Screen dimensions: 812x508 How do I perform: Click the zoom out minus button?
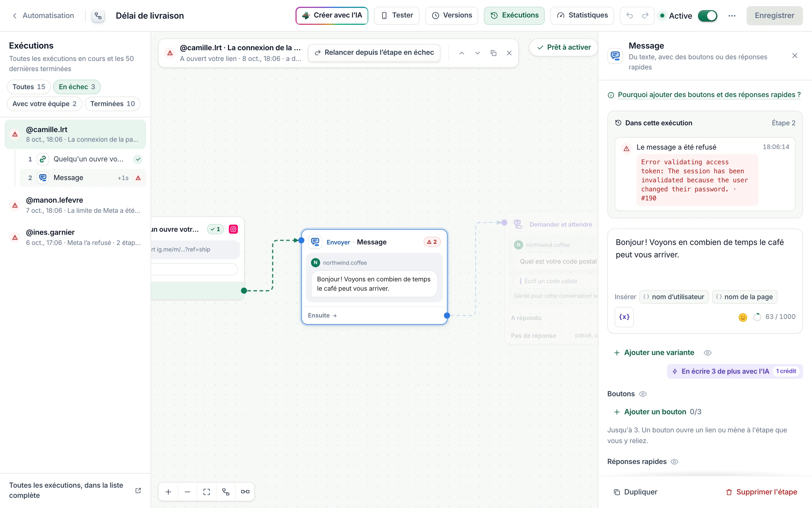tap(187, 492)
